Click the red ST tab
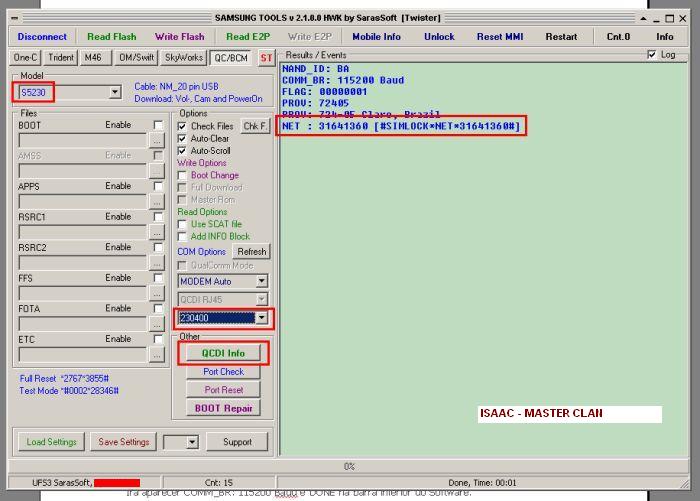The width and height of the screenshot is (700, 501). click(x=267, y=58)
